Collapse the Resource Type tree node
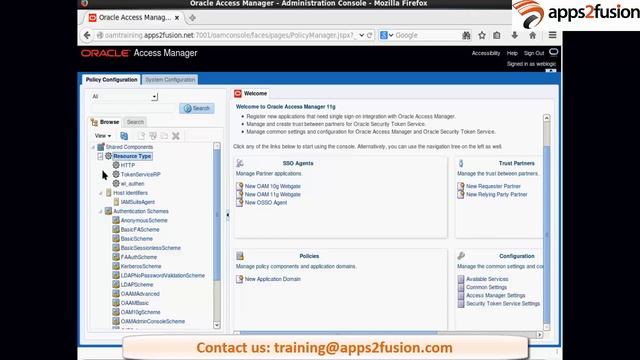Screen dimensions: 640x360 click(x=100, y=156)
